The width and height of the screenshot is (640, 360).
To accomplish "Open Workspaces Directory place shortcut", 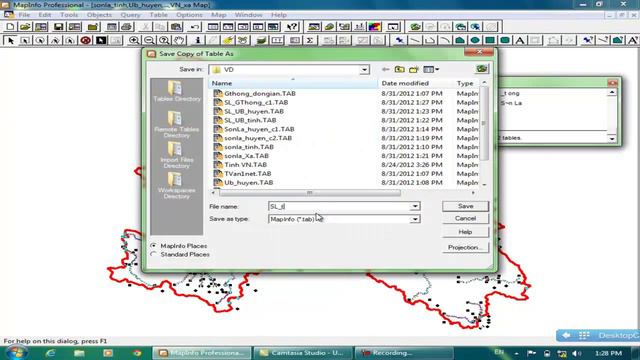I will pos(177,186).
